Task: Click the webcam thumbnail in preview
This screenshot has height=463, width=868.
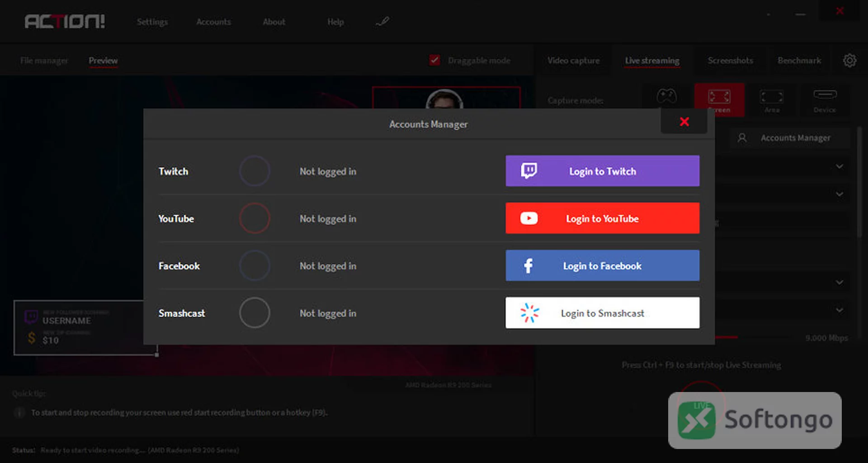Action: point(446,98)
